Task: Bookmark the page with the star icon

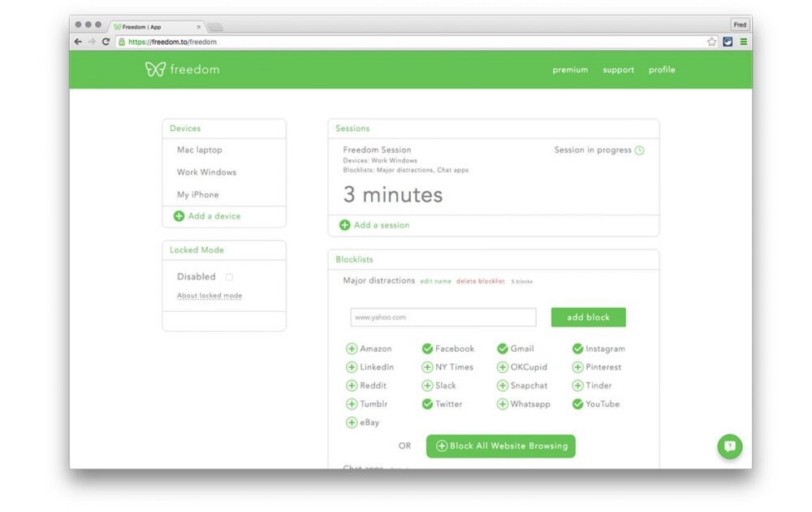Action: point(712,42)
